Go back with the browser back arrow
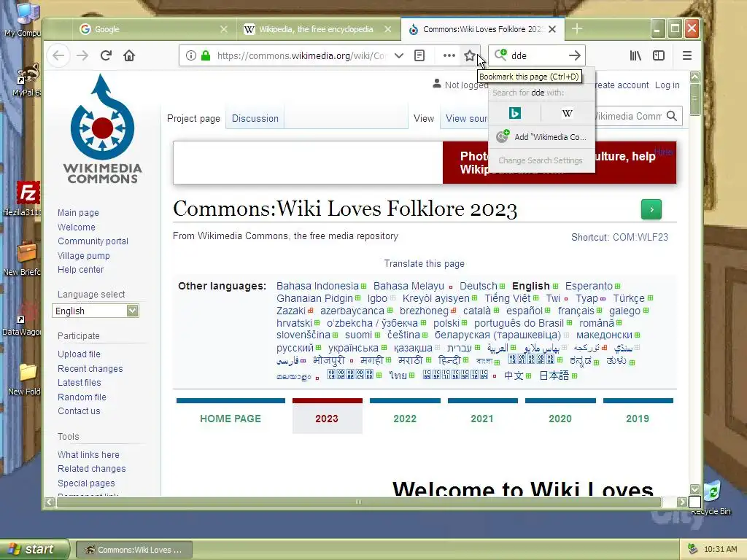The width and height of the screenshot is (747, 560). tap(58, 55)
